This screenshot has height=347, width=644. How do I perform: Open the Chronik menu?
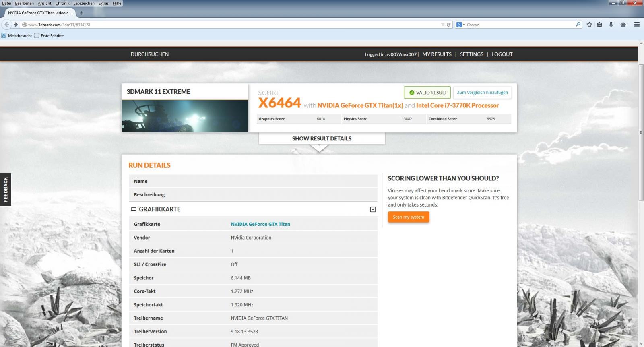62,3
